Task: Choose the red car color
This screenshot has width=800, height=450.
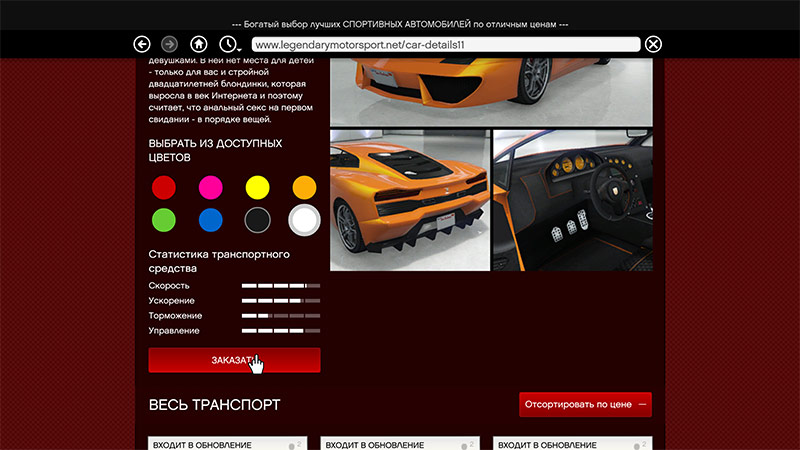Action: [x=164, y=187]
